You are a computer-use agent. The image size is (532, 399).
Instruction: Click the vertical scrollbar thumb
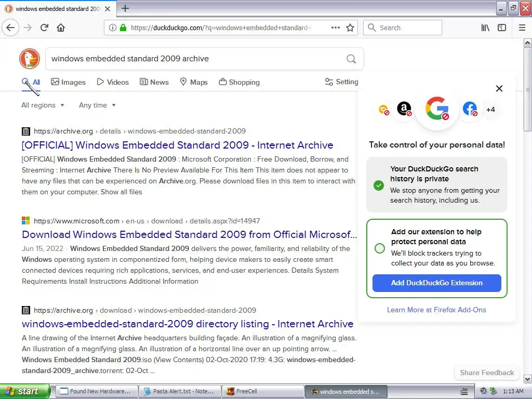(528, 89)
